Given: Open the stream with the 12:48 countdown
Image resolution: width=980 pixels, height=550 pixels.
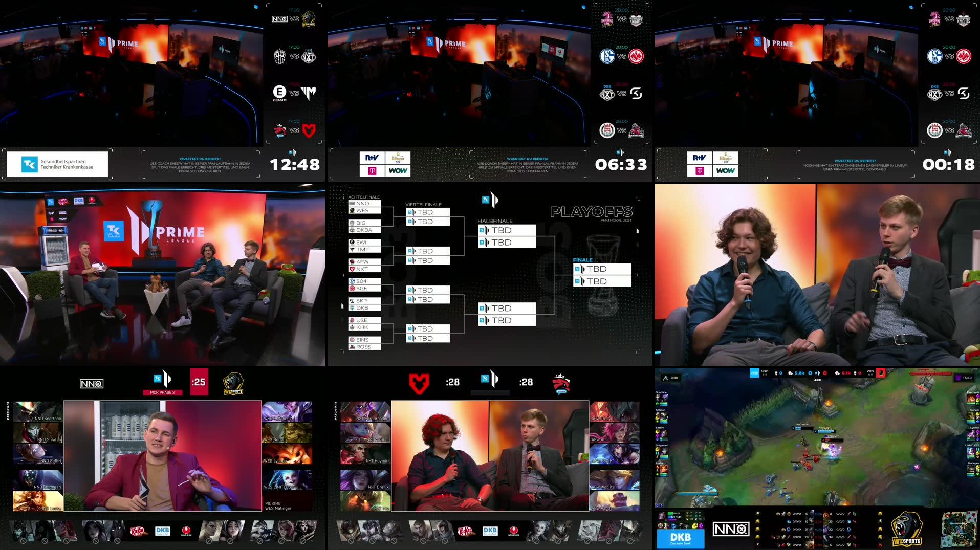Looking at the screenshot, I should 162,91.
